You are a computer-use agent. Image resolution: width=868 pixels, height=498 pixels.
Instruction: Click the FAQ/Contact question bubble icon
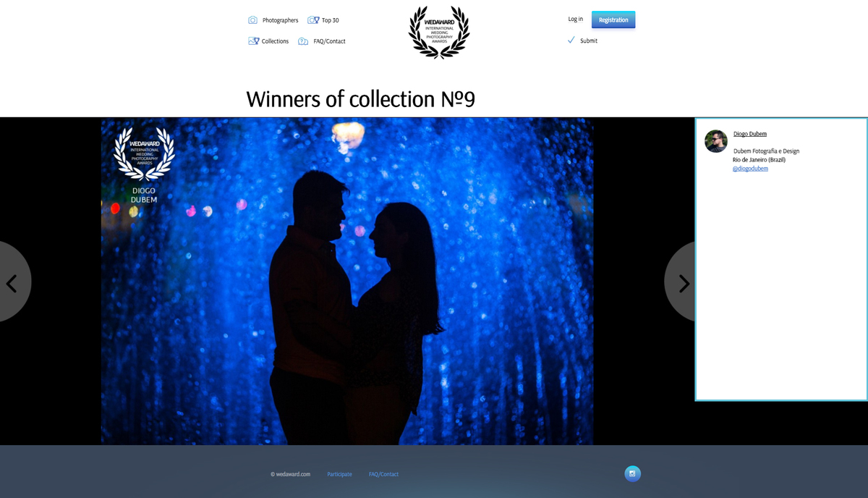pos(303,41)
